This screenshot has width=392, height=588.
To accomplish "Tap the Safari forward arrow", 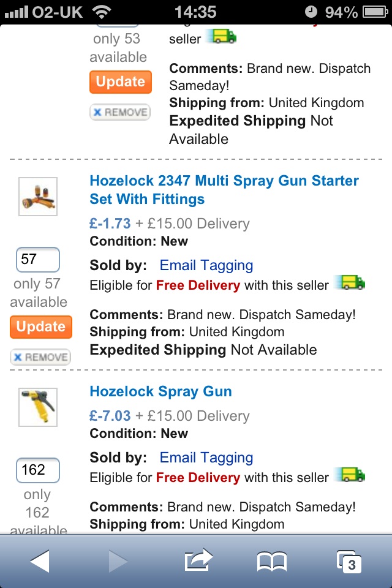I will (119, 560).
